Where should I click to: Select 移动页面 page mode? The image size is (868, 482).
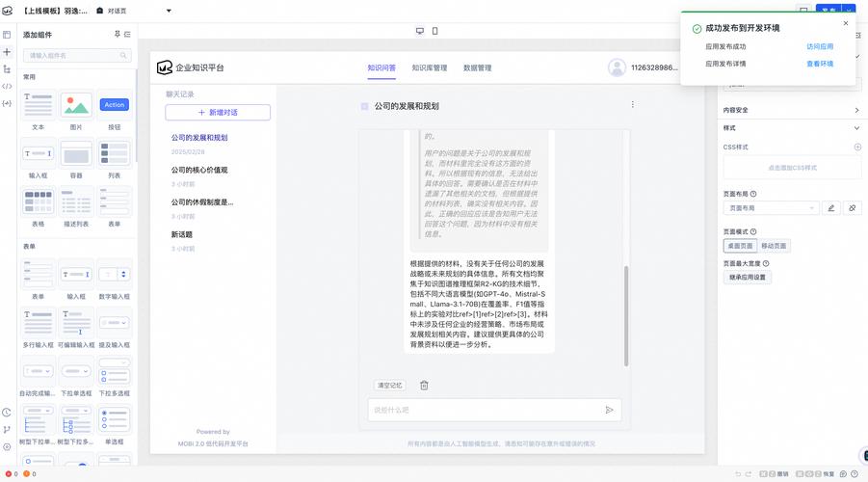click(774, 246)
